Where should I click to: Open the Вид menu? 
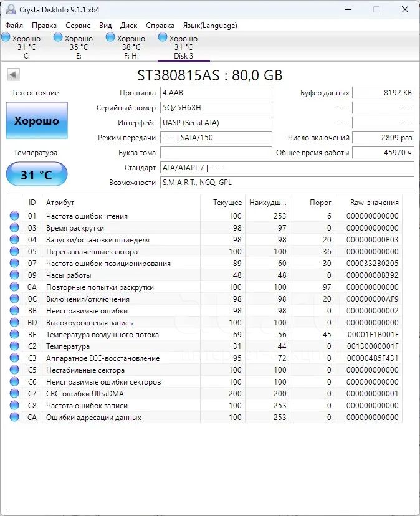[105, 26]
